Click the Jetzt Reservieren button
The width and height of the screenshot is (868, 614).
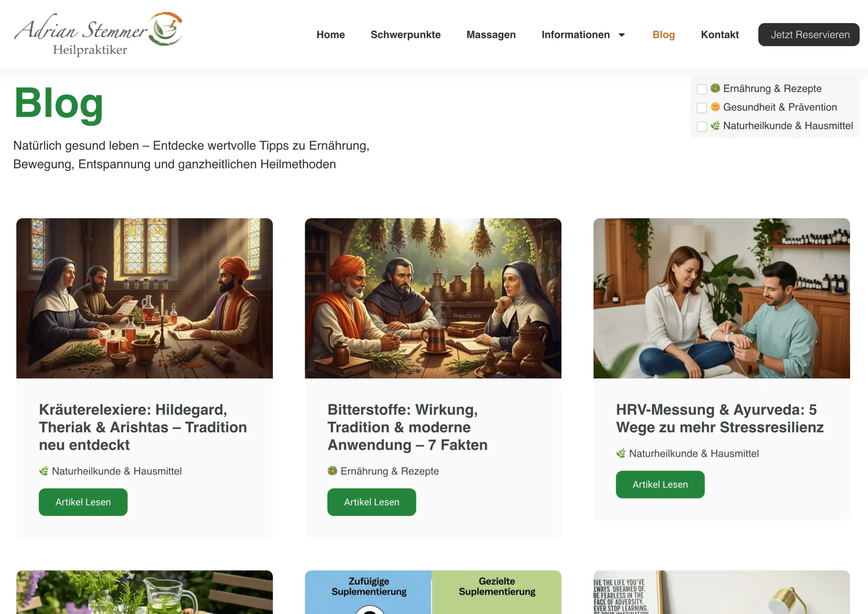click(x=809, y=35)
